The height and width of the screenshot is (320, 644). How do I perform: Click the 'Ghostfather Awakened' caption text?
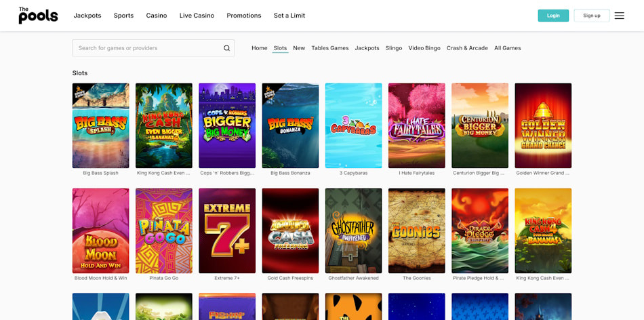coord(354,279)
